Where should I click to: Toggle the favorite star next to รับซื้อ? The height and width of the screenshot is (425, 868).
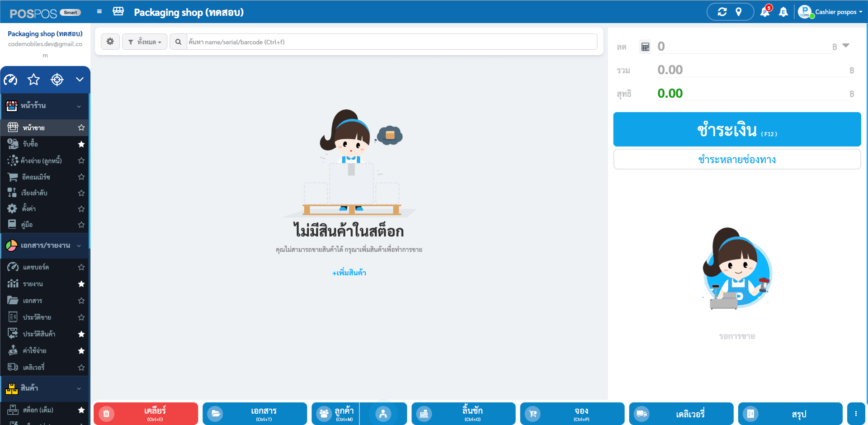tap(81, 144)
